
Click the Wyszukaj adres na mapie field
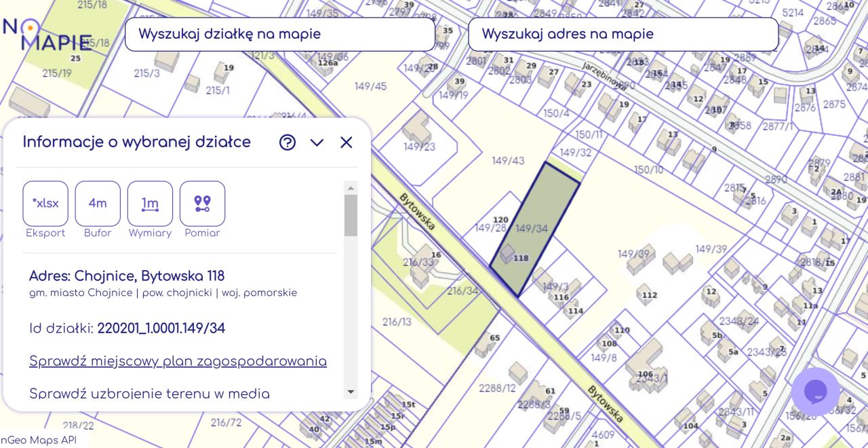click(x=623, y=34)
